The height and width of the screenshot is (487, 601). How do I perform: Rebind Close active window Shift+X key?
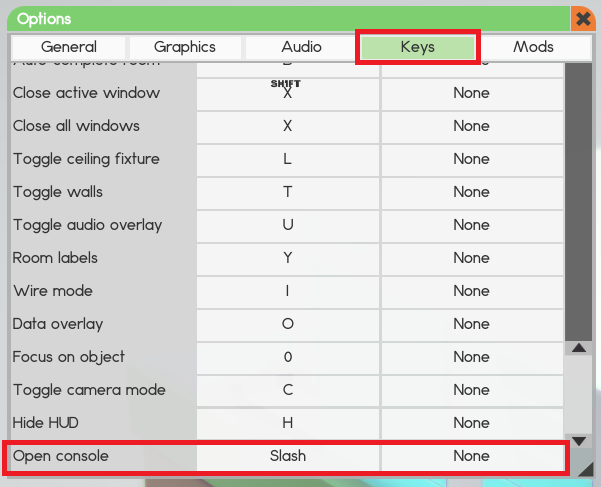[288, 93]
